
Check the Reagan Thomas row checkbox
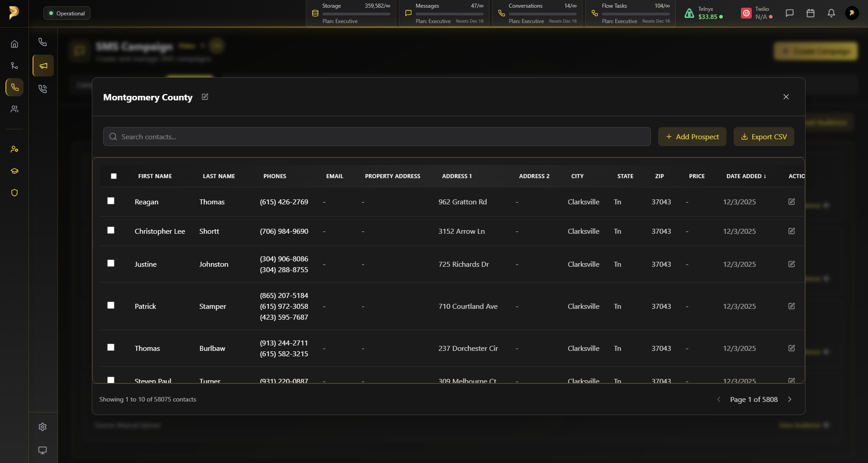(111, 201)
